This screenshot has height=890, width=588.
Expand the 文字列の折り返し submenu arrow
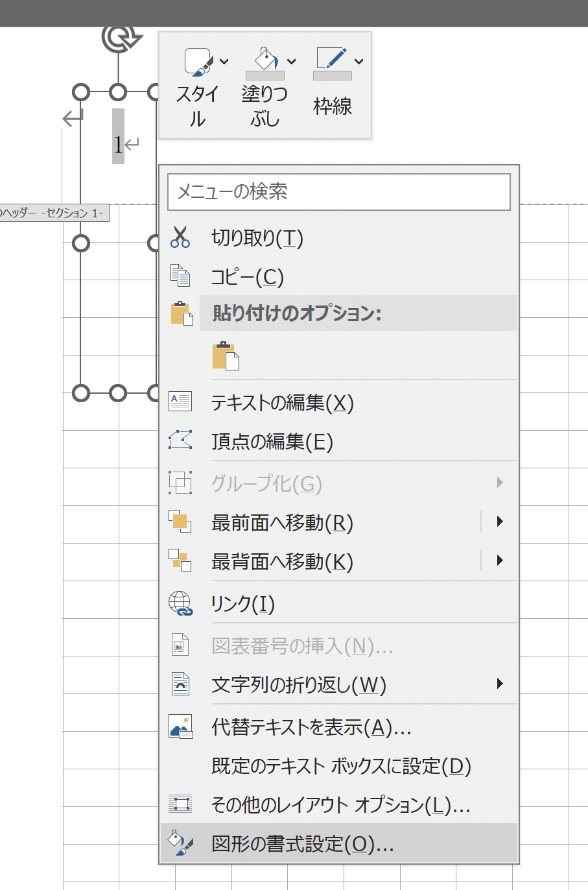(500, 684)
